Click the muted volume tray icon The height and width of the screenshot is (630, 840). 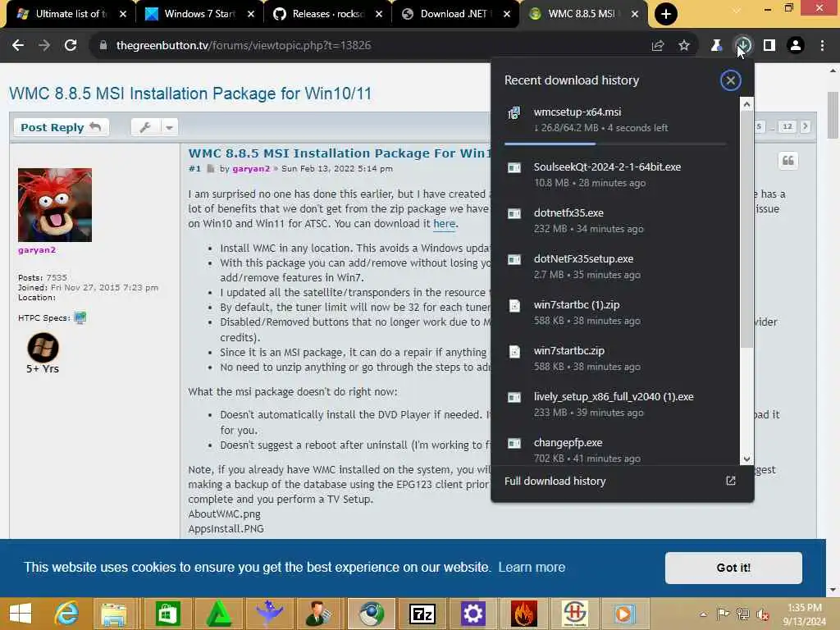coord(763,614)
